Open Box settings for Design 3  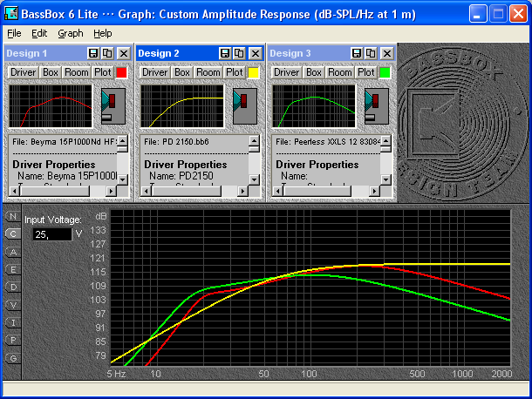coord(313,72)
